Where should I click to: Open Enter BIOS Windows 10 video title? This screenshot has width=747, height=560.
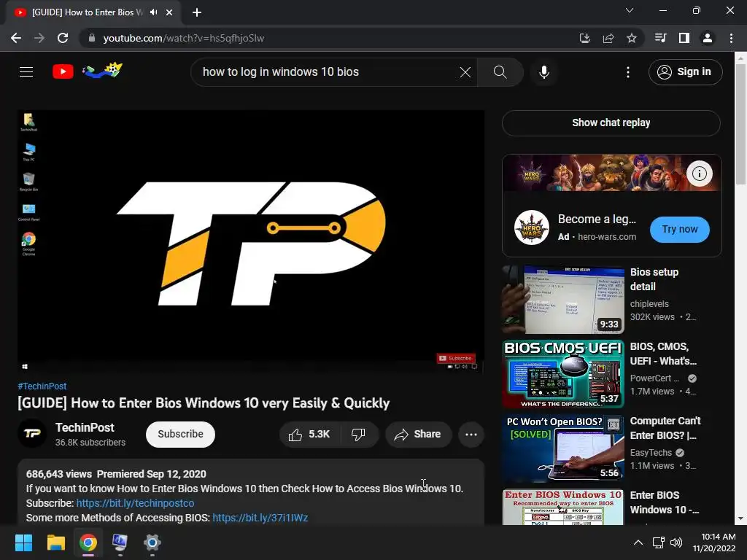point(664,502)
